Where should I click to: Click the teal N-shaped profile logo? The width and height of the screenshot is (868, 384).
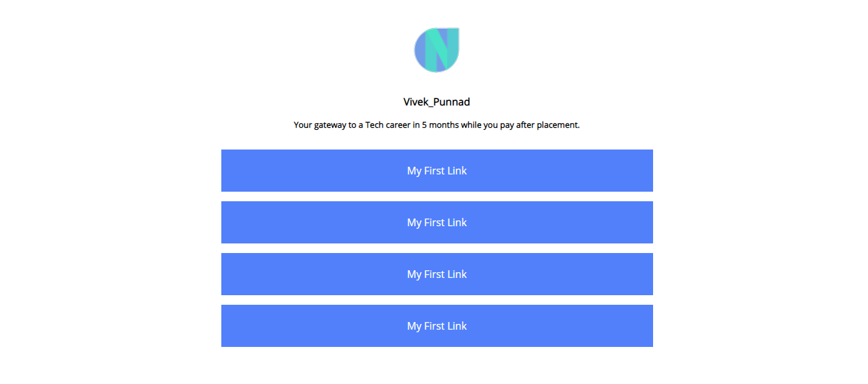437,50
